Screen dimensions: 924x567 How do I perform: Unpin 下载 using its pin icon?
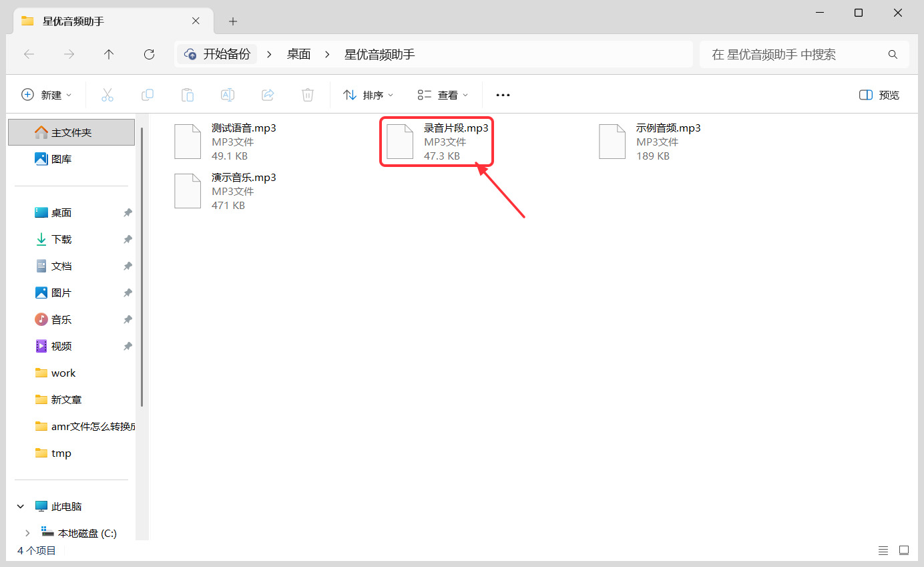coord(128,239)
